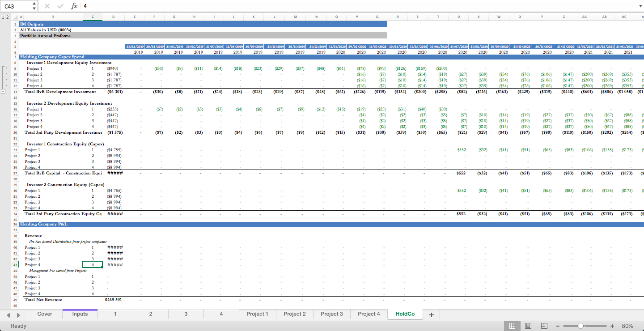The image size is (644, 331).
Task: Show outline level 1
Action: click(x=3, y=17)
